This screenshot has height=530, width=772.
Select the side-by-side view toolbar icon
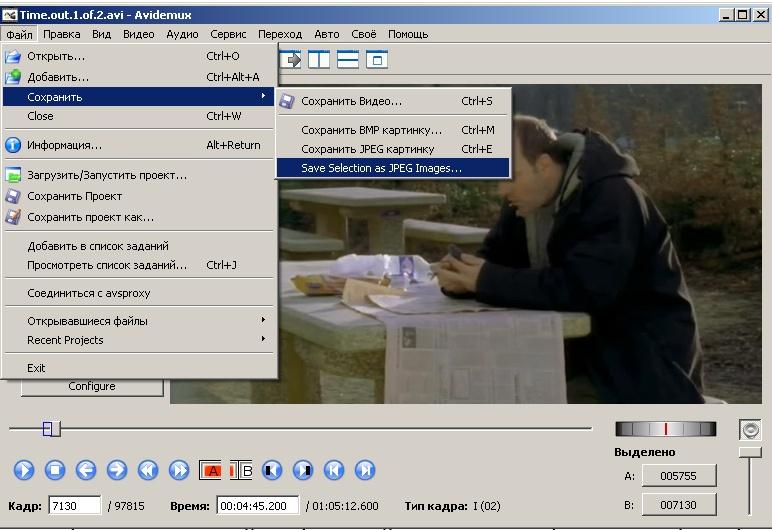(319, 60)
